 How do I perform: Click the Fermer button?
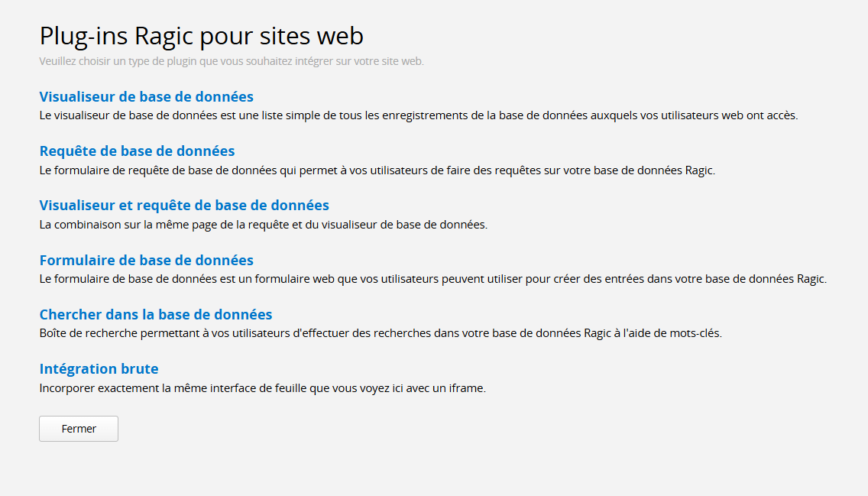pos(79,429)
